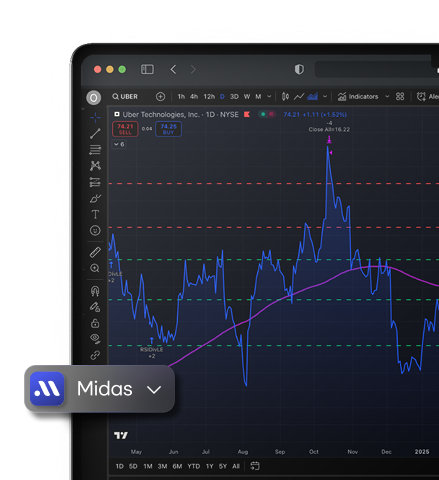Set chart range to 5D
Viewport: 439px width, 480px height.
pos(133,466)
